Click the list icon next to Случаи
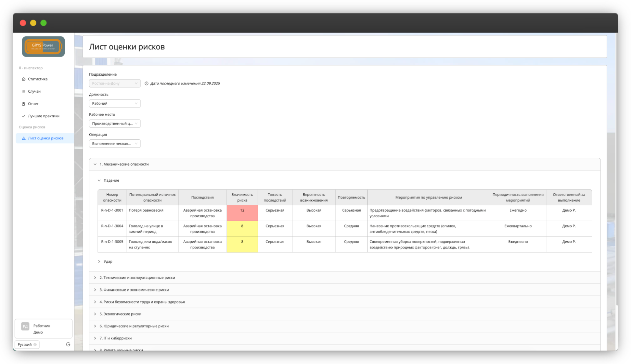Screen dimensions: 631x364 (x=24, y=91)
